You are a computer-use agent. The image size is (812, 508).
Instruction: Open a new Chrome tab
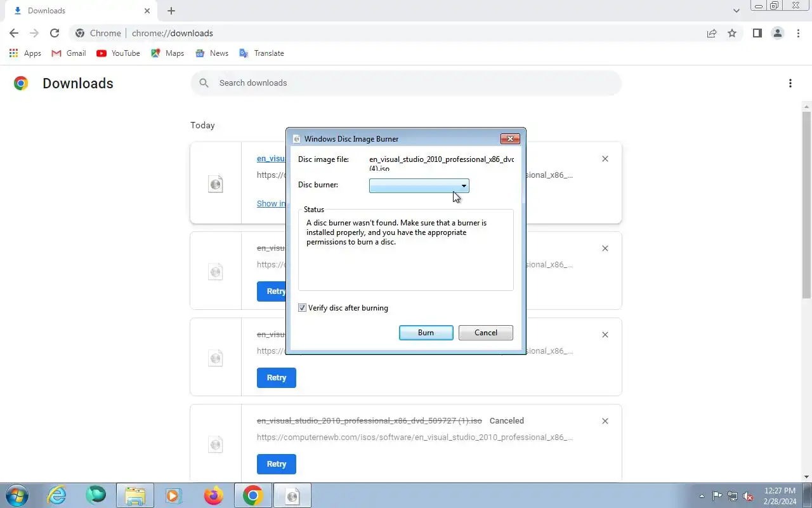tap(171, 11)
